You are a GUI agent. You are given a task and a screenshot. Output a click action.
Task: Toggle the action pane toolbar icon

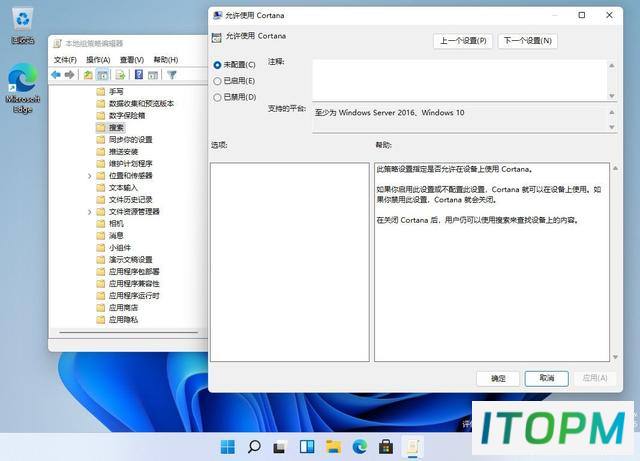coord(153,75)
